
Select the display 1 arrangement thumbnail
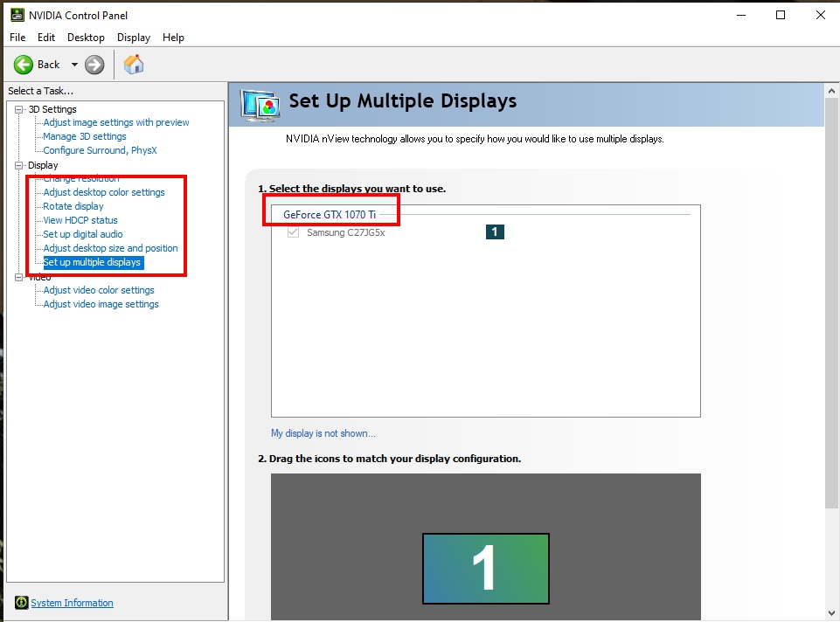click(486, 569)
